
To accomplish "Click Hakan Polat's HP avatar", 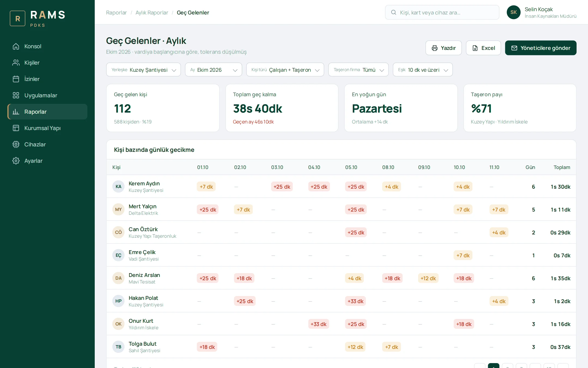I will point(118,301).
